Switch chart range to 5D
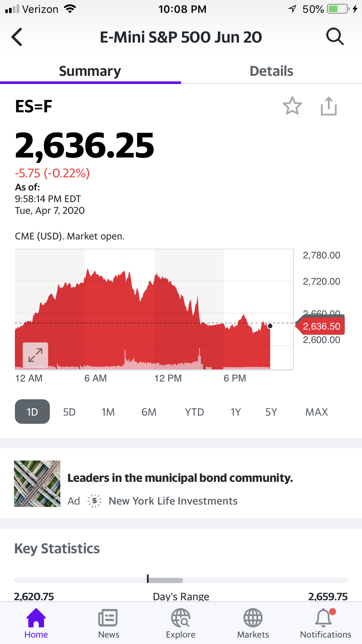 [69, 412]
